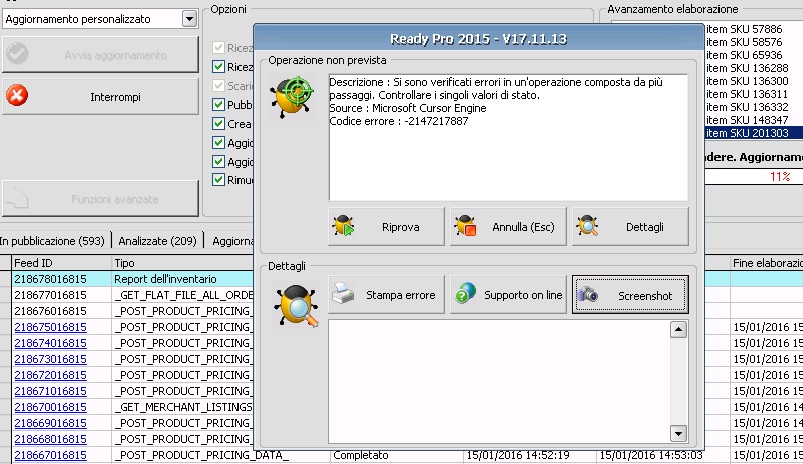Open the Aggiornamento personalizzato dropdown arrow
Viewport: 803px width, 464px height.
[x=189, y=19]
